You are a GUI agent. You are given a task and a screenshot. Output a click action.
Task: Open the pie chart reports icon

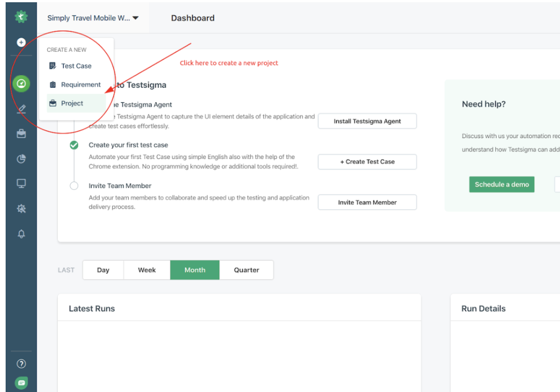tap(21, 159)
